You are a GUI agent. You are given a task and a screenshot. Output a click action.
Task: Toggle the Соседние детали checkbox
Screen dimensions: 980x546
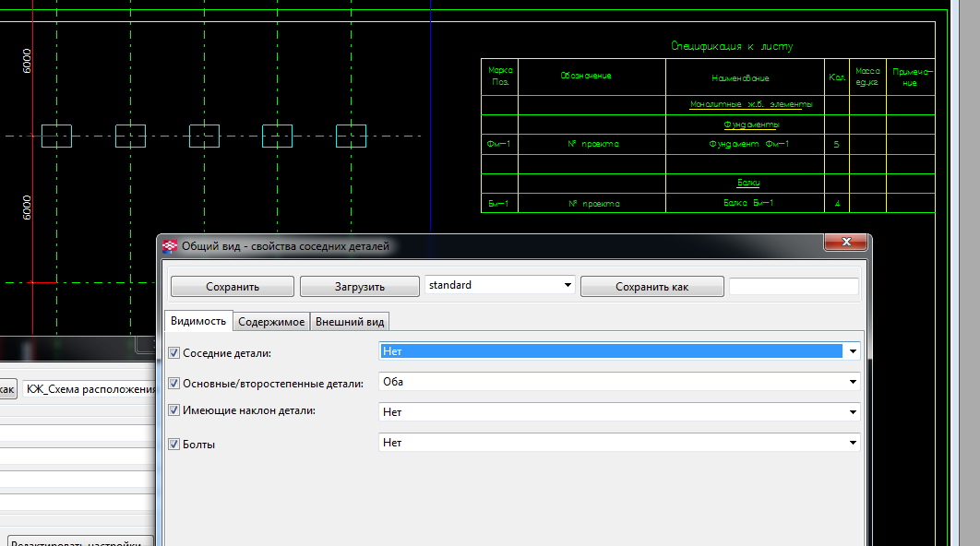(173, 352)
